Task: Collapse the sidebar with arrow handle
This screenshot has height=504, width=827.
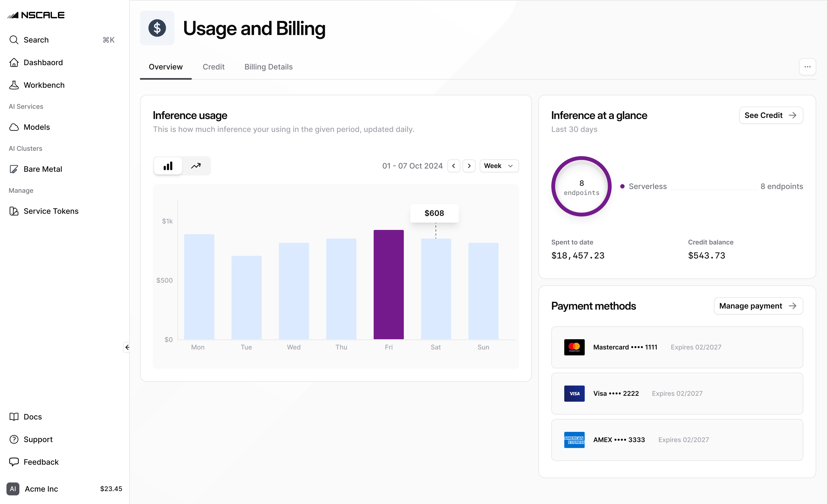Action: (127, 347)
